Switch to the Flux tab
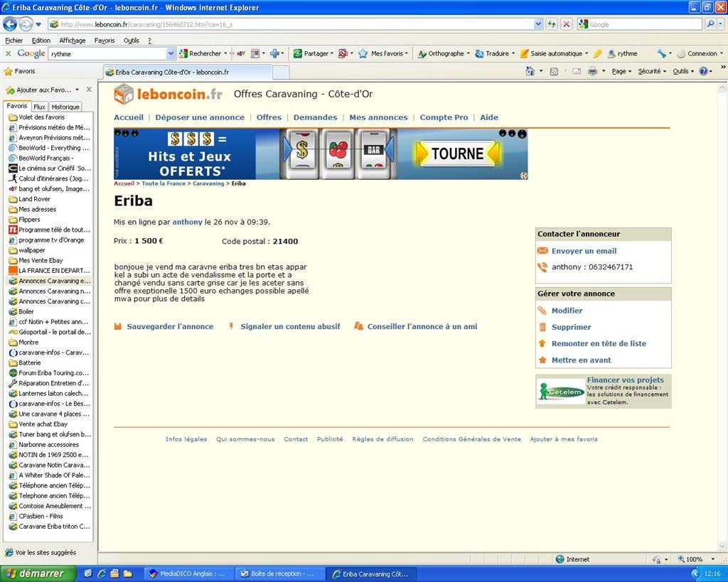 point(40,107)
